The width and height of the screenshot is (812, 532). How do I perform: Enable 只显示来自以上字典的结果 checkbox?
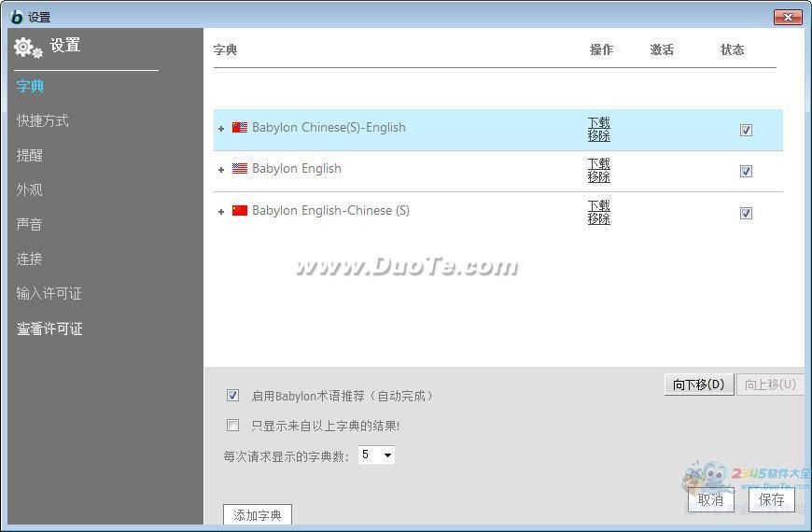point(233,426)
